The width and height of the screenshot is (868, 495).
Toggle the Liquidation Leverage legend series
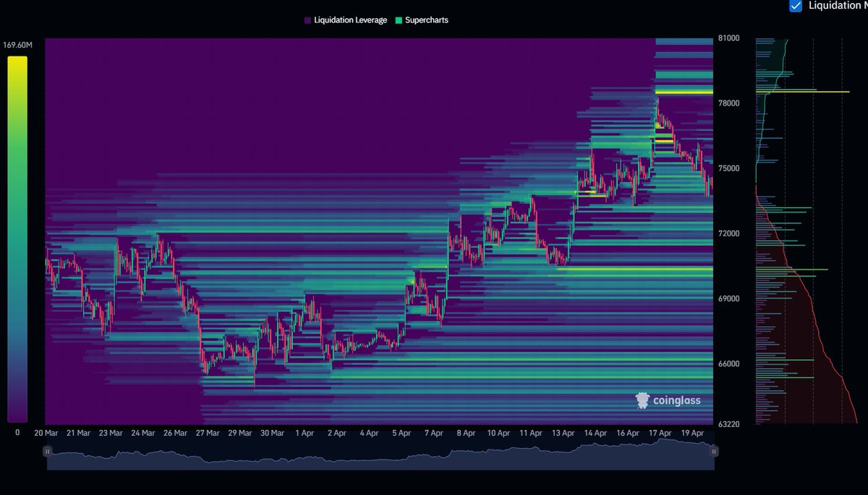coord(346,20)
